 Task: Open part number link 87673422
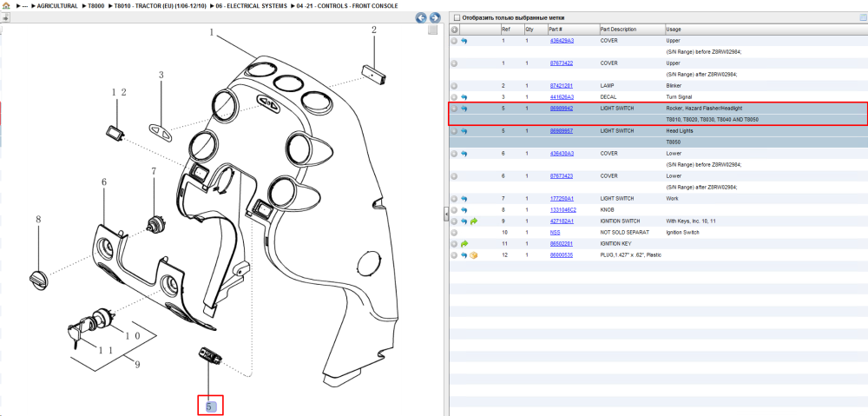[x=561, y=63]
